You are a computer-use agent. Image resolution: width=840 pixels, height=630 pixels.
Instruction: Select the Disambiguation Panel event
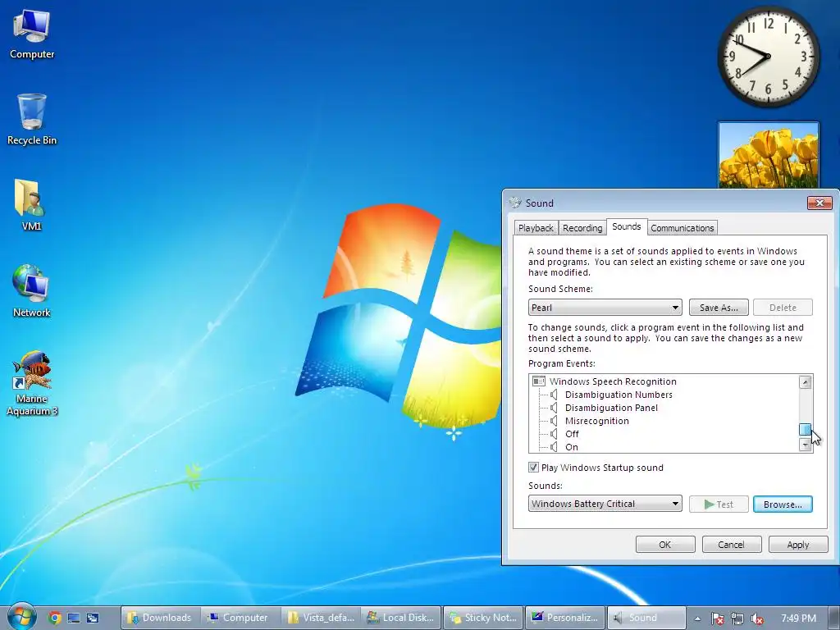611,408
